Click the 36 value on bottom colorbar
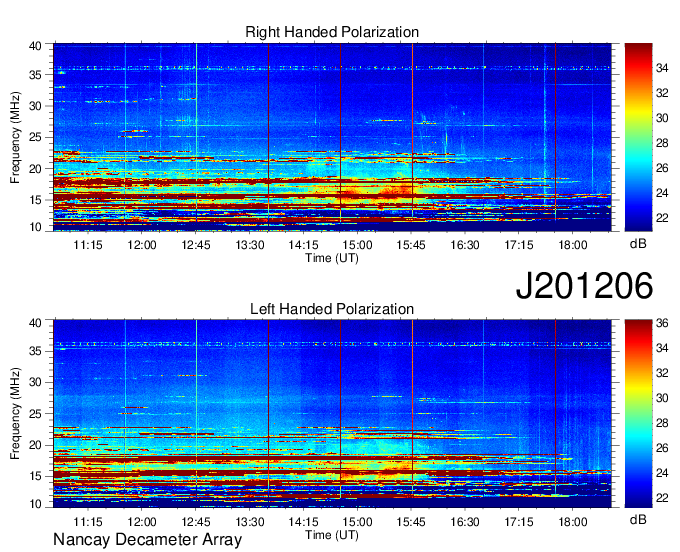The image size is (680, 552). 662,323
